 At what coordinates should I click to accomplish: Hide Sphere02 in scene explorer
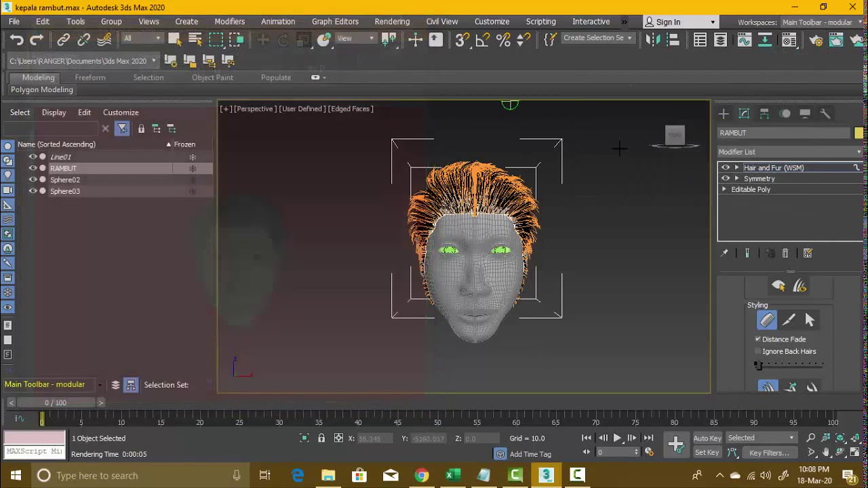tap(33, 180)
